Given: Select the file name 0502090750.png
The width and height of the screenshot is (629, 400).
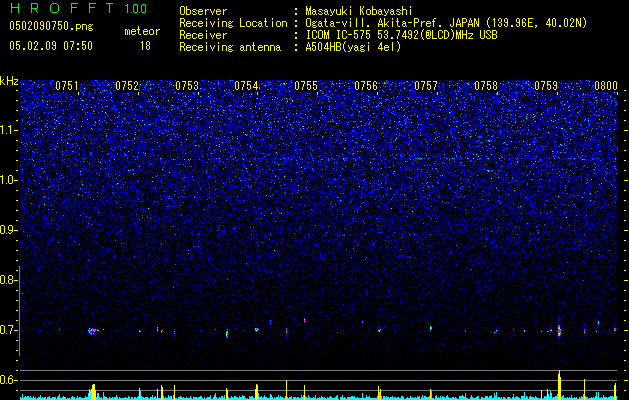Looking at the screenshot, I should tap(51, 27).
